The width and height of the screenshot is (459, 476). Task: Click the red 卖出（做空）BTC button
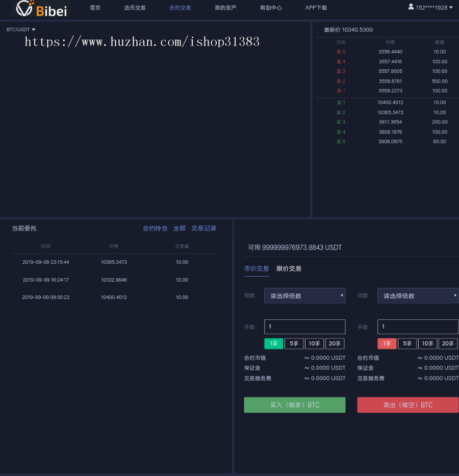(x=407, y=405)
